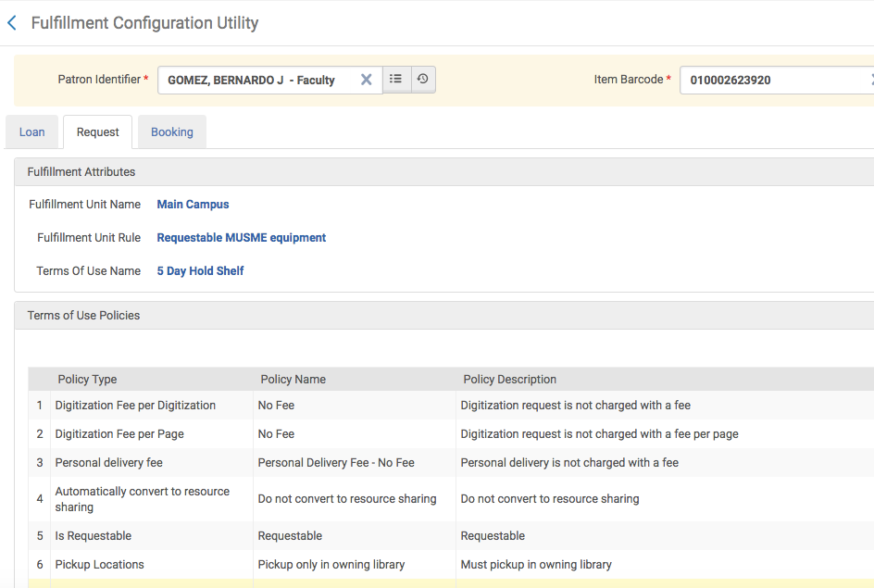874x588 pixels.
Task: Select the Request tab
Action: (97, 132)
